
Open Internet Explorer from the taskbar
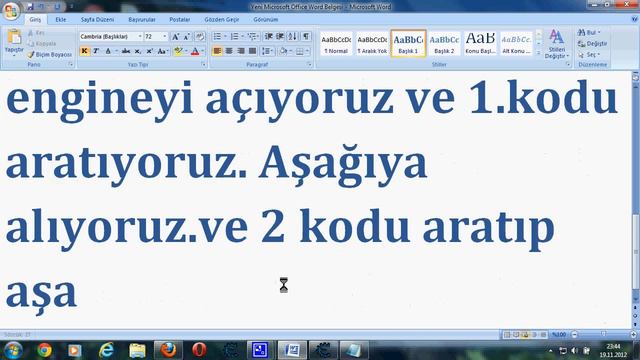point(107,350)
